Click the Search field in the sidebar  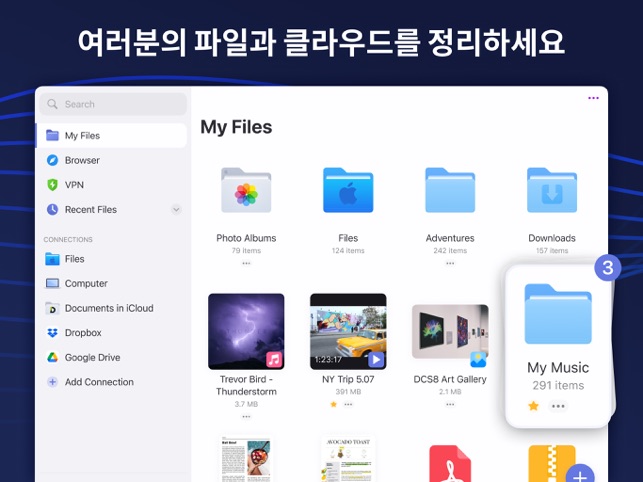[x=113, y=104]
